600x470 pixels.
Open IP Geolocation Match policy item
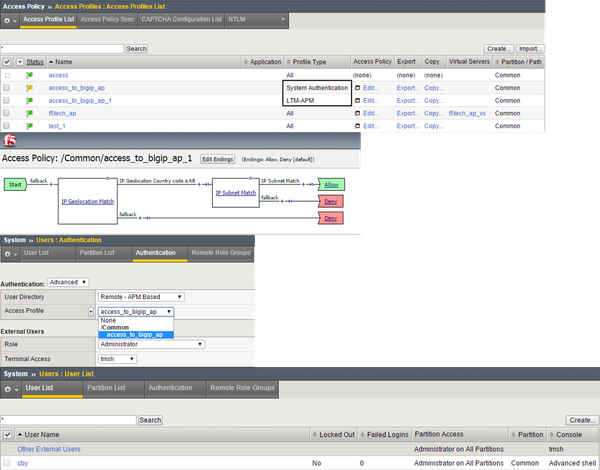(88, 201)
